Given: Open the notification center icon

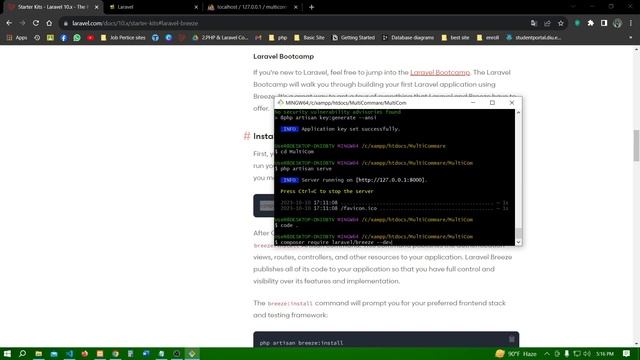Looking at the screenshot, I should tap(627, 353).
